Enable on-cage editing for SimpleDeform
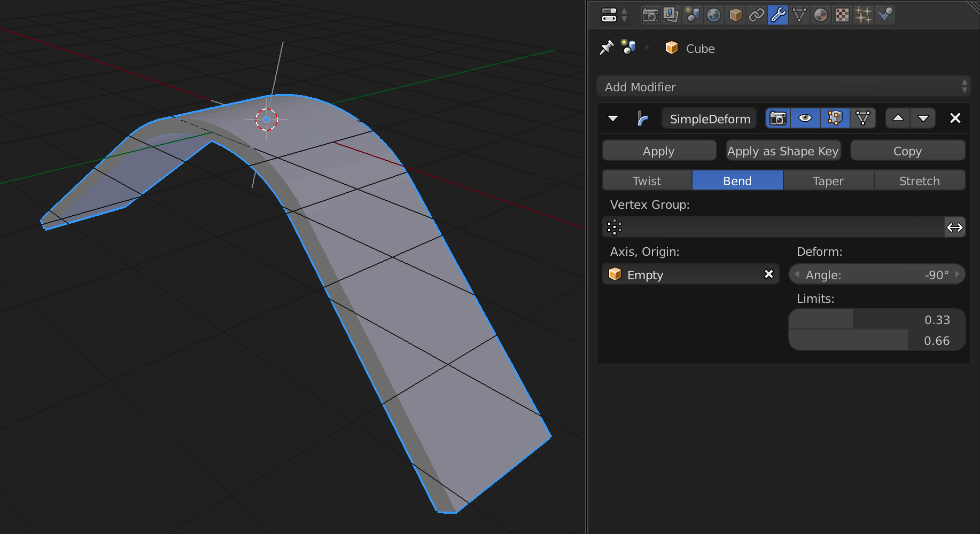This screenshot has width=980, height=534. (x=864, y=118)
